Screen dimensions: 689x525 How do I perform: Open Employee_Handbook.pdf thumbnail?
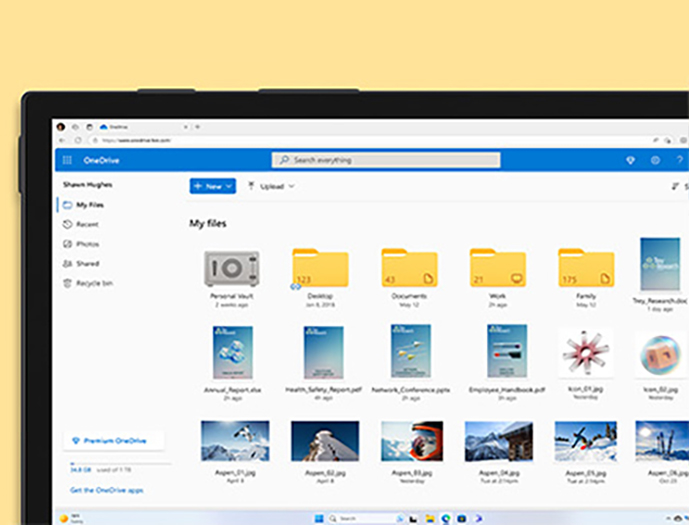[x=507, y=351]
